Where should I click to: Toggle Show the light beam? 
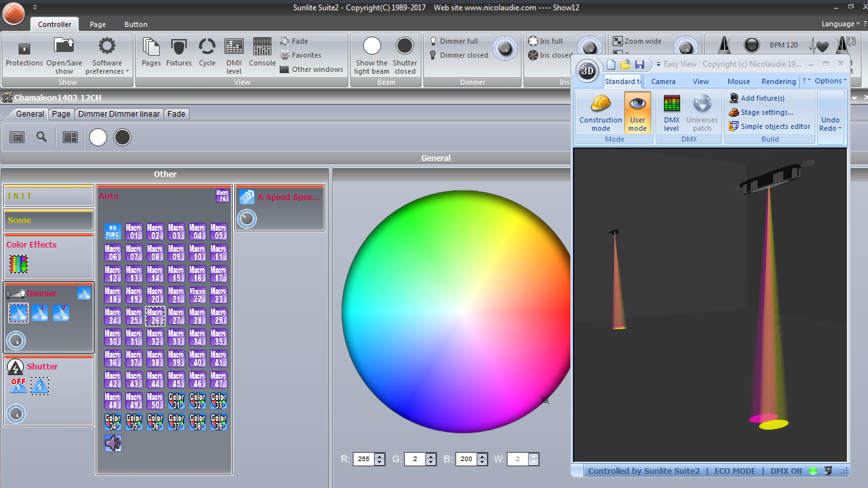(x=371, y=46)
